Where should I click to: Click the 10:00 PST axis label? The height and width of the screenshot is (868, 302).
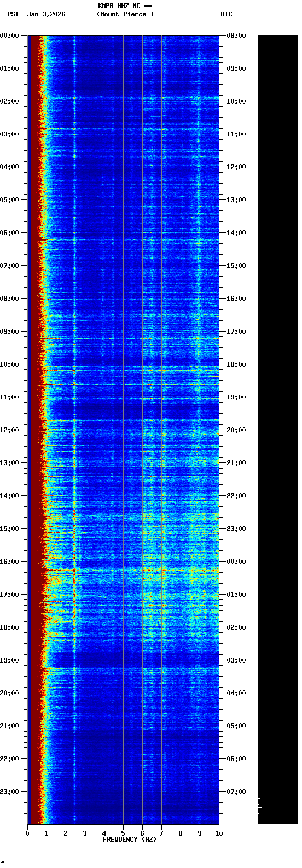pyautogui.click(x=10, y=364)
